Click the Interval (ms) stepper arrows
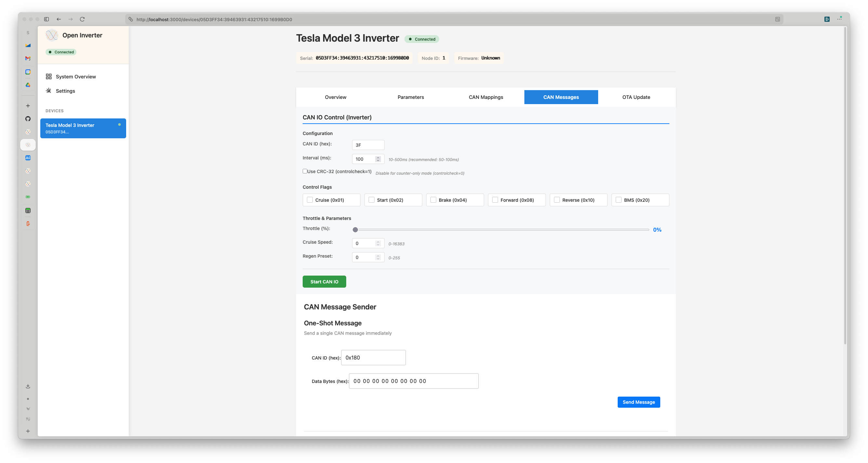Image resolution: width=868 pixels, height=463 pixels. coord(378,159)
